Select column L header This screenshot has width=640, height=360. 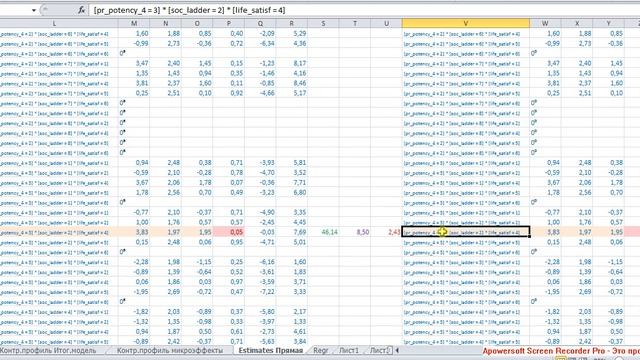pyautogui.click(x=54, y=24)
